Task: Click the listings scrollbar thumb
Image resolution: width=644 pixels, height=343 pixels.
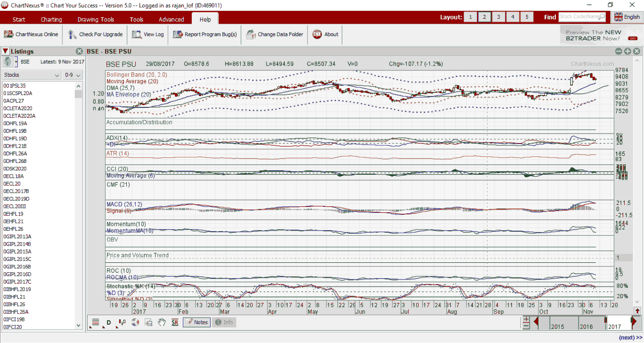Action: (x=78, y=94)
